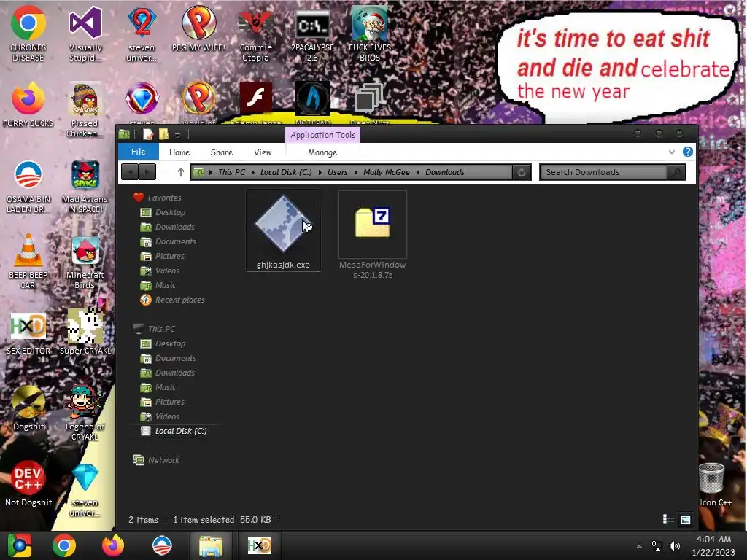Expand the dropdown arrow after Users breadcrumb

pos(356,172)
